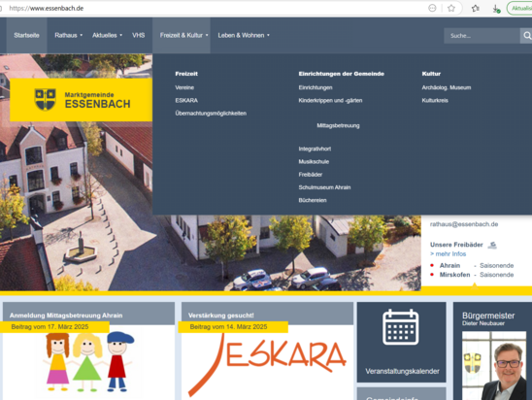Image resolution: width=532 pixels, height=400 pixels.
Task: Click the Aktualisieren browser update button
Action: [x=519, y=8]
